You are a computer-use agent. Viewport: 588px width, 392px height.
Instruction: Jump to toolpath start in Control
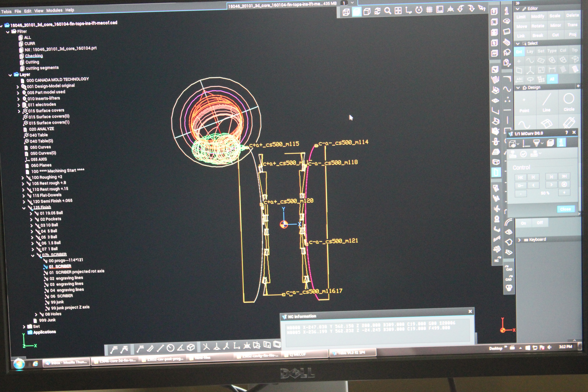tap(521, 177)
